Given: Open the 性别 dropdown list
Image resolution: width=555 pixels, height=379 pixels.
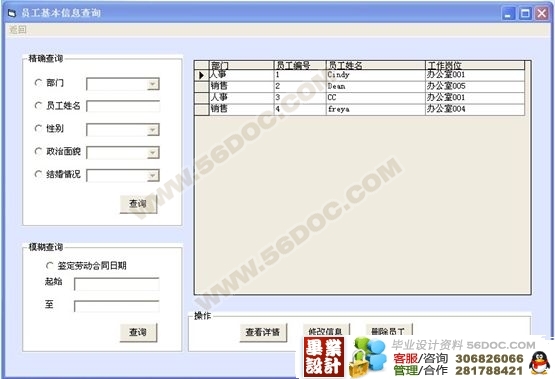Looking at the screenshot, I should click(153, 130).
